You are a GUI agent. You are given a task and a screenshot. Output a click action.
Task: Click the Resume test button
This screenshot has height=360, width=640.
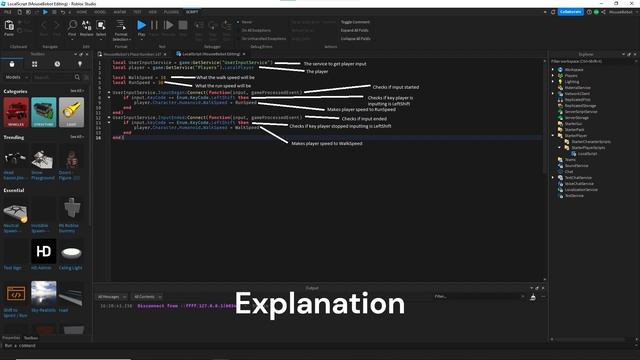(x=168, y=25)
